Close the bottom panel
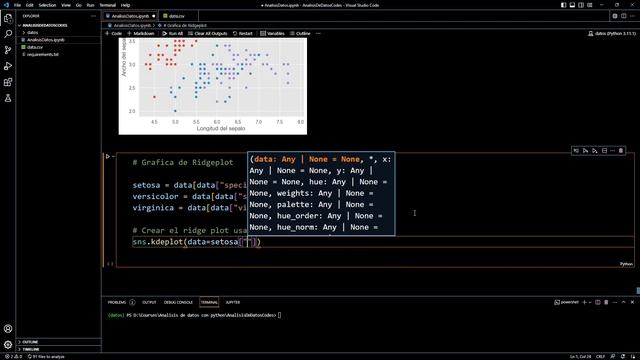 (x=632, y=302)
